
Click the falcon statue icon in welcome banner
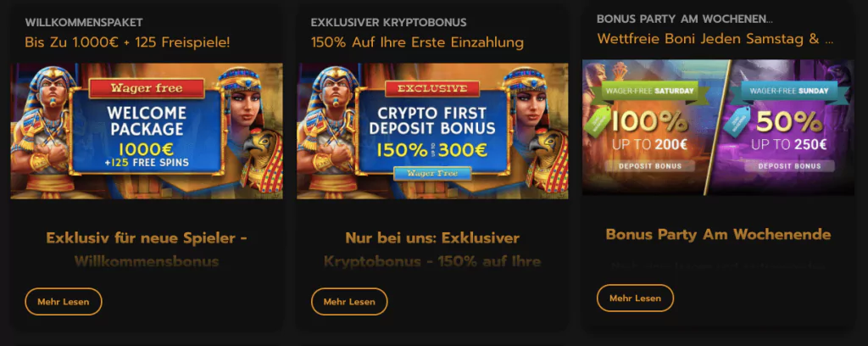(264, 159)
